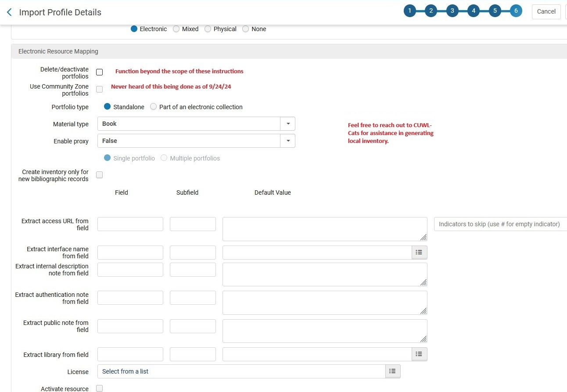Click public note Field input box
The height and width of the screenshot is (392, 567).
coord(130,326)
